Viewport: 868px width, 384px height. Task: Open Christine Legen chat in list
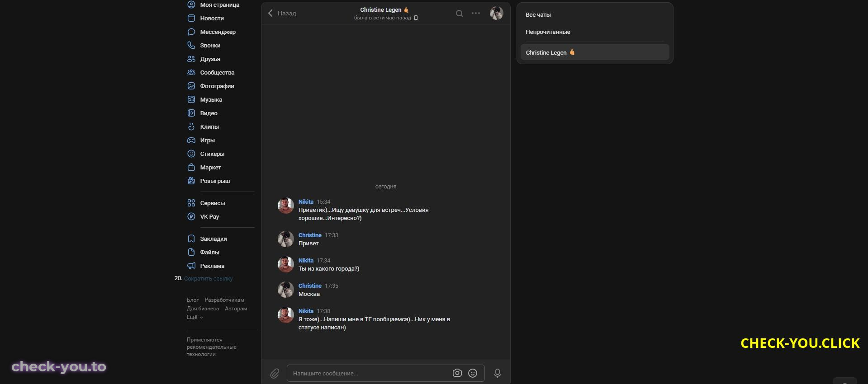click(x=595, y=52)
